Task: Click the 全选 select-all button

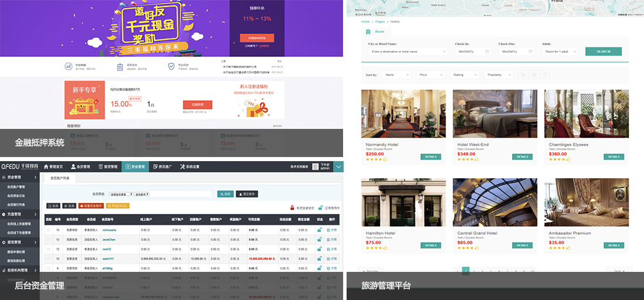Action: pyautogui.click(x=53, y=206)
